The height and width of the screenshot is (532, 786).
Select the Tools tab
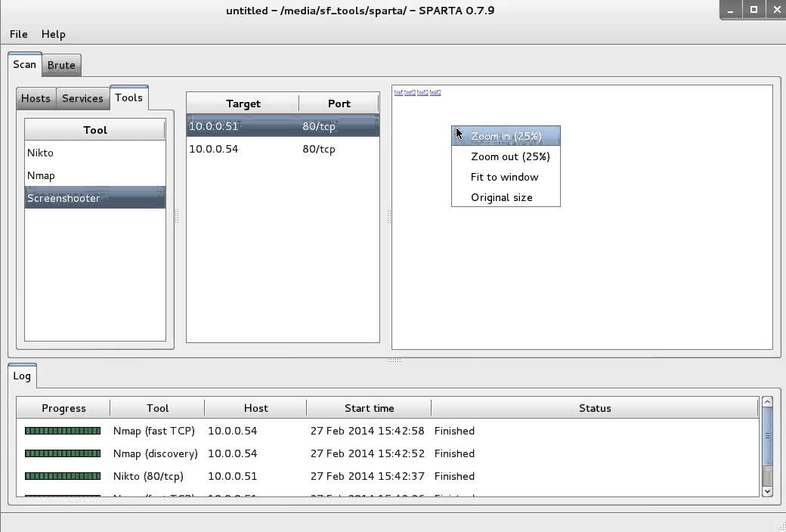(x=128, y=97)
